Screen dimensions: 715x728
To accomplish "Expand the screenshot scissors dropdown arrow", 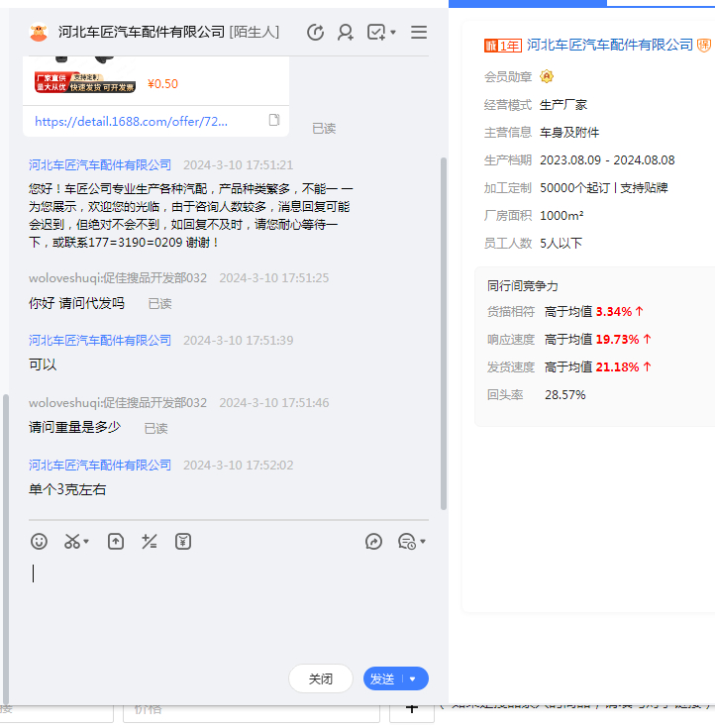I will (x=86, y=542).
